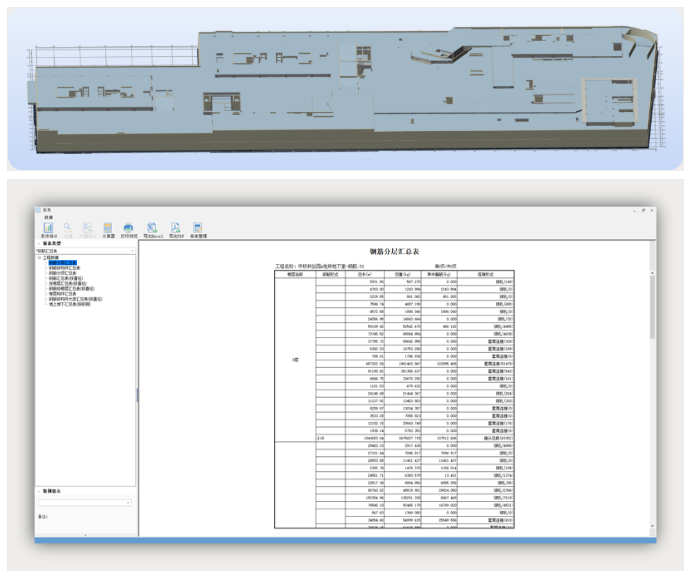691x575 pixels.
Task: Open the report management icon
Action: click(x=197, y=228)
